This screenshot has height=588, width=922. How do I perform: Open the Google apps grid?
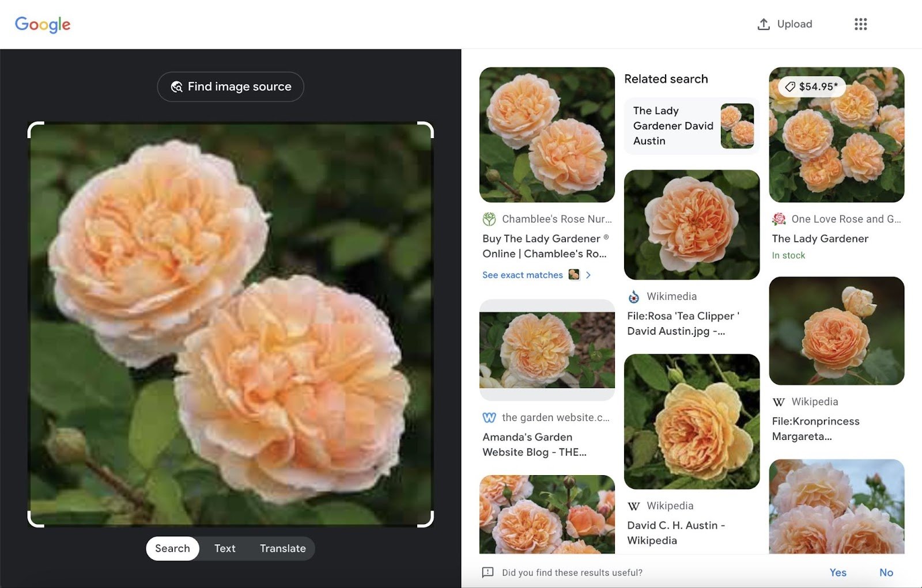859,24
